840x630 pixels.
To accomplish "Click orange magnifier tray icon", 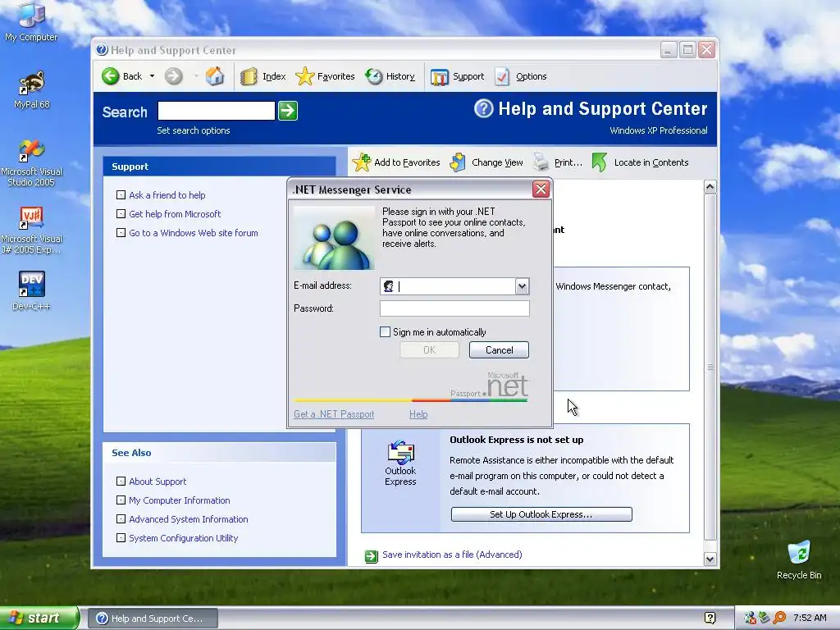I will (x=779, y=618).
